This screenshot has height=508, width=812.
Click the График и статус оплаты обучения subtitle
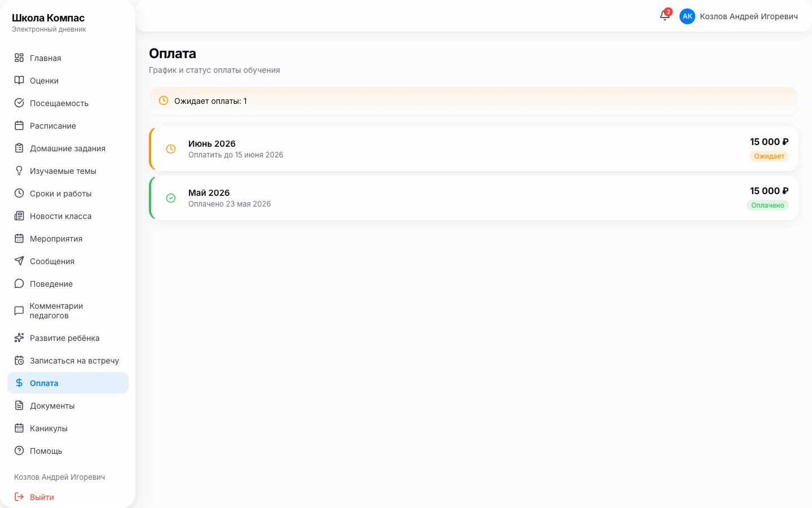coord(214,70)
